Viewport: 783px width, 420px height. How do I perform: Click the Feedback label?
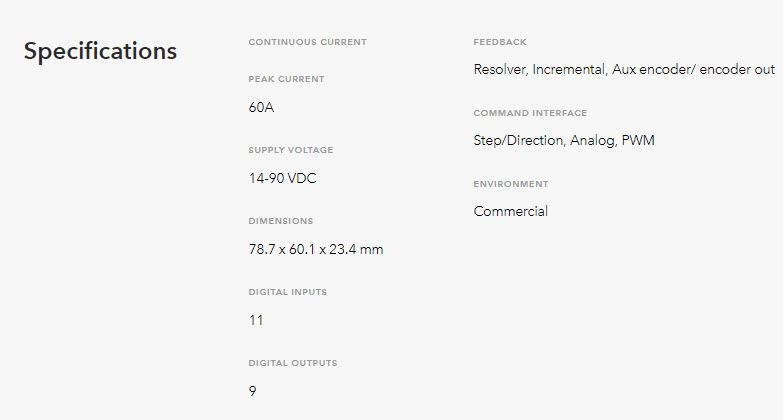point(500,42)
